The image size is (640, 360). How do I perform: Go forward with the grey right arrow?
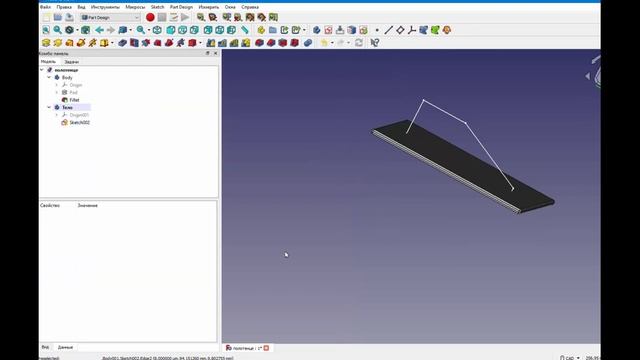pyautogui.click(x=111, y=30)
